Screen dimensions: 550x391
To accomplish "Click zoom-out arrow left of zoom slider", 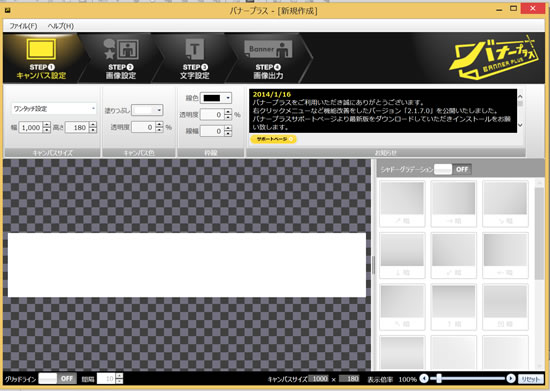I will pos(424,379).
